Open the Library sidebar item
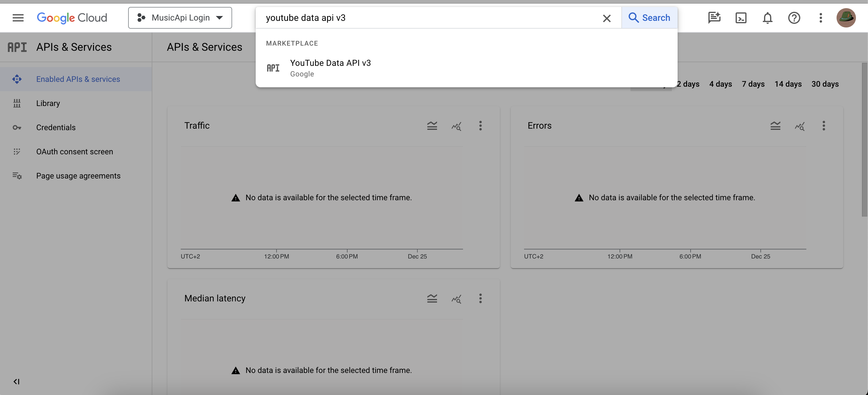The image size is (868, 395). coord(48,103)
